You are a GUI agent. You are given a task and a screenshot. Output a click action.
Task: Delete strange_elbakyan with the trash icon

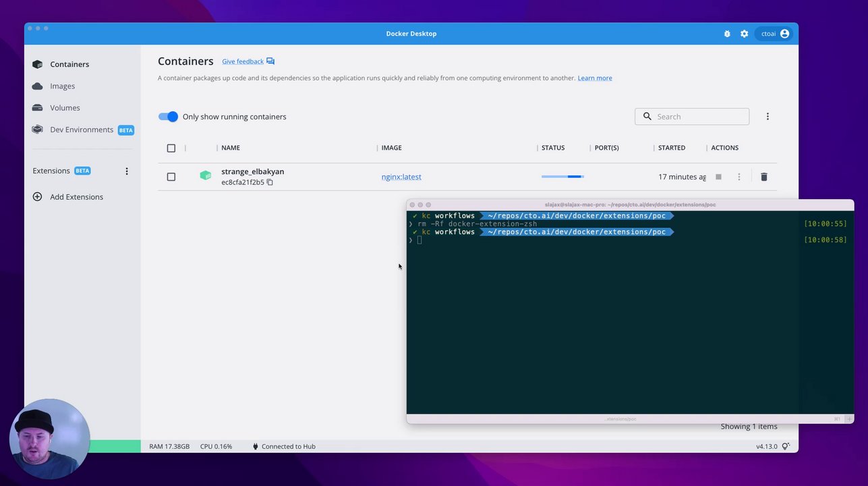click(x=764, y=177)
